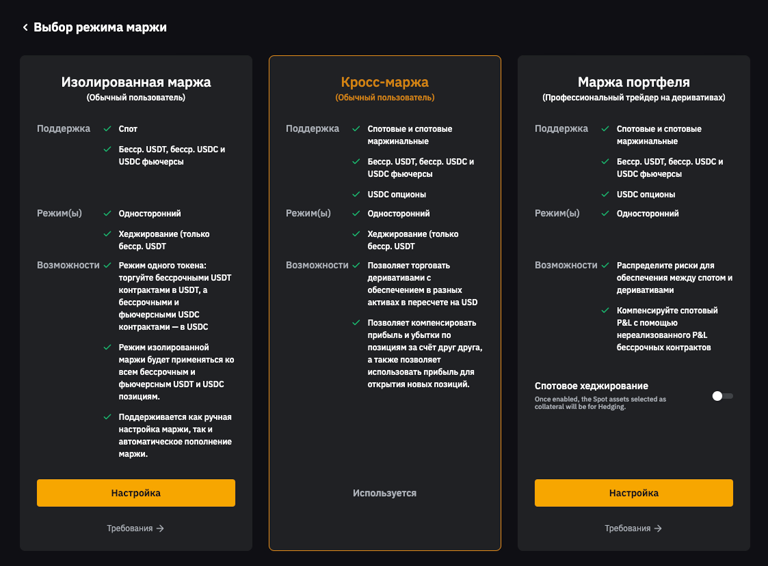The image size is (768, 566).
Task: Click the checkmark beside «Компенсируйте спотовый P&L» item
Action: click(605, 311)
